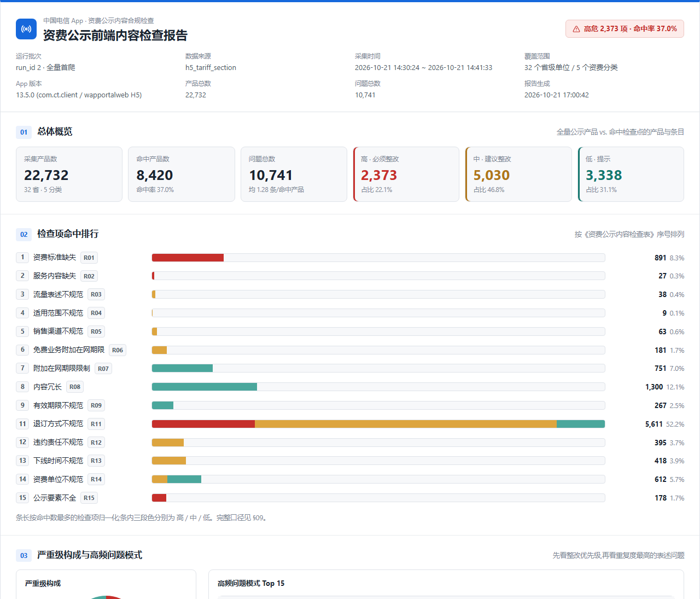Click the blue broadcast signal logo icon

coord(26,29)
